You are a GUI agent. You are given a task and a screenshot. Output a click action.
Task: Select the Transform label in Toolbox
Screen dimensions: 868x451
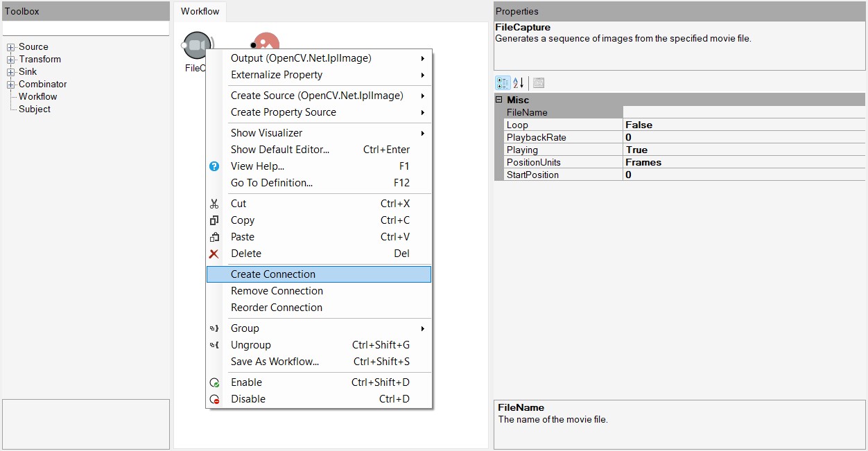[x=40, y=60]
